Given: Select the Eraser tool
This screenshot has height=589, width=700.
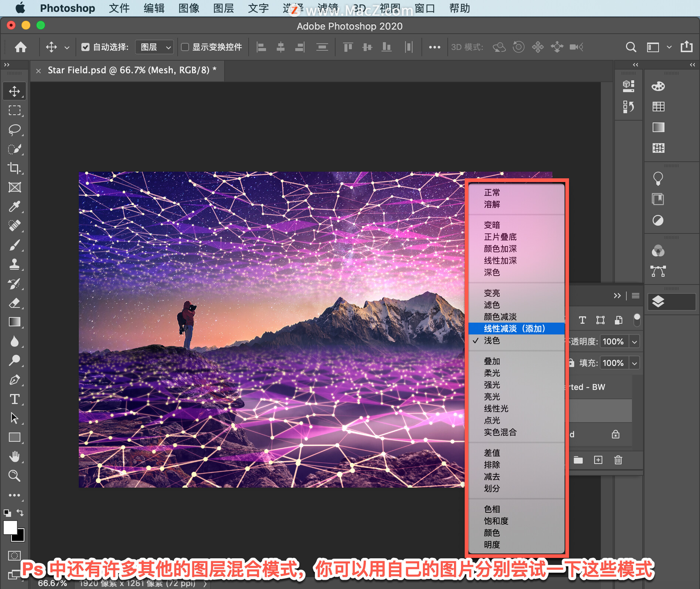Looking at the screenshot, I should click(14, 303).
